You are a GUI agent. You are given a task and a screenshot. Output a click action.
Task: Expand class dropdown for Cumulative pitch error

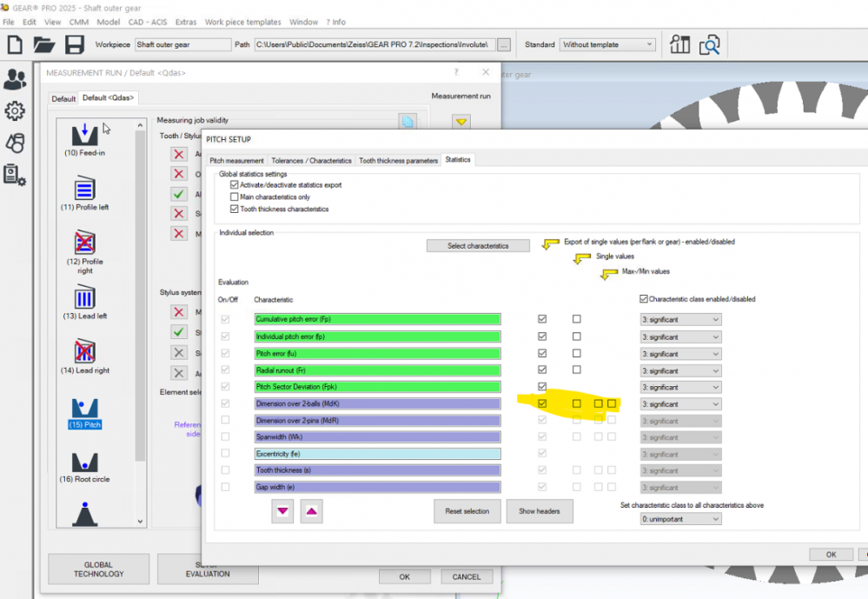tap(680, 320)
